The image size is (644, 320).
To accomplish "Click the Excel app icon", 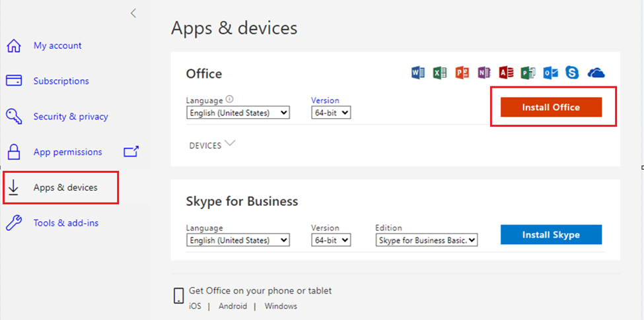I will 440,73.
